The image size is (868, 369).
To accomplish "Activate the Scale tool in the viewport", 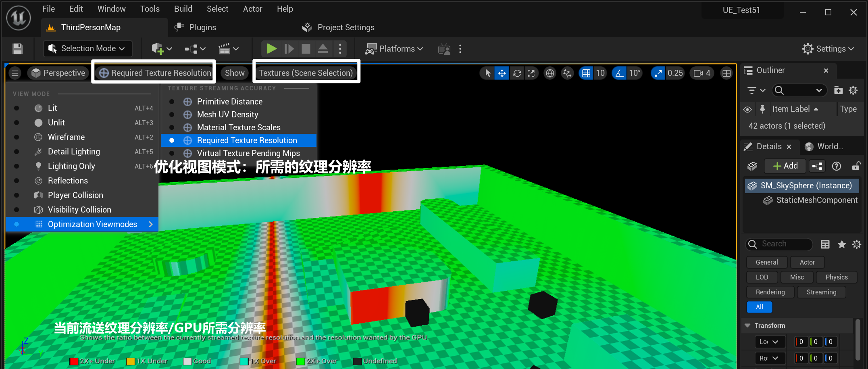I will tap(531, 73).
